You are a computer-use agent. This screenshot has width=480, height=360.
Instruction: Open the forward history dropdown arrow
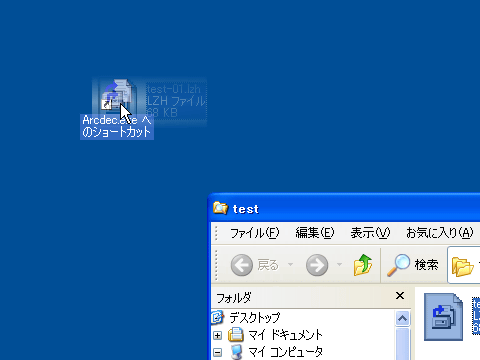(x=339, y=265)
